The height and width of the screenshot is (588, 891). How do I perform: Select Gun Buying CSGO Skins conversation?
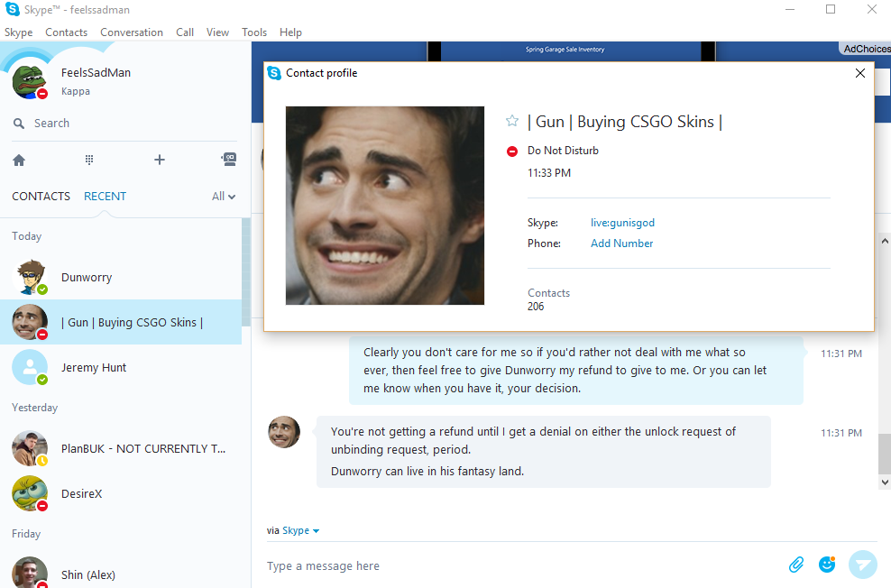121,322
